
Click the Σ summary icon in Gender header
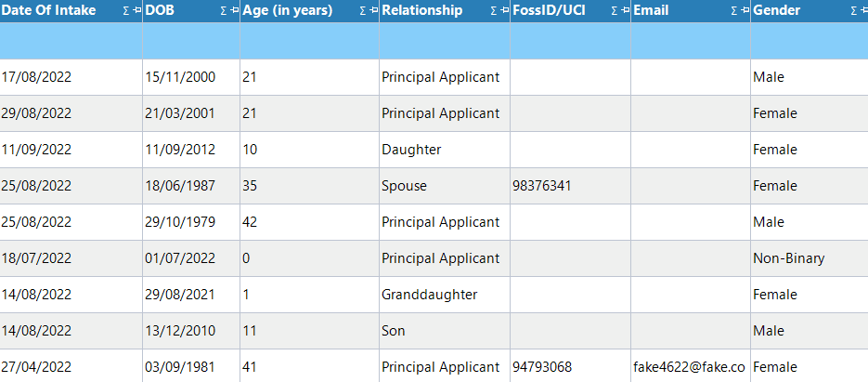pos(854,11)
